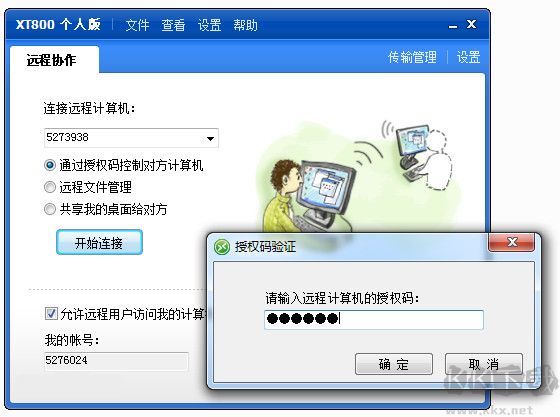Select 共享我的桌面给对方 radio option
This screenshot has height=417, width=560.
tap(50, 209)
